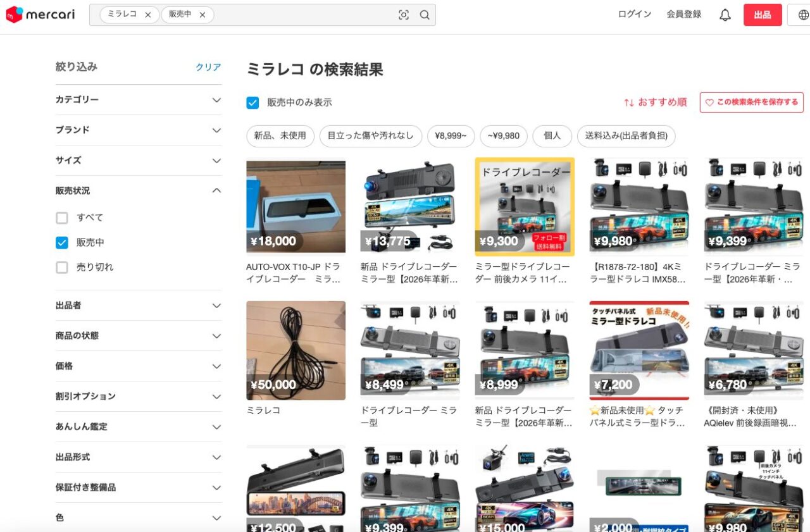Open the language globe icon
Screen dimensions: 810x532
(x=804, y=15)
